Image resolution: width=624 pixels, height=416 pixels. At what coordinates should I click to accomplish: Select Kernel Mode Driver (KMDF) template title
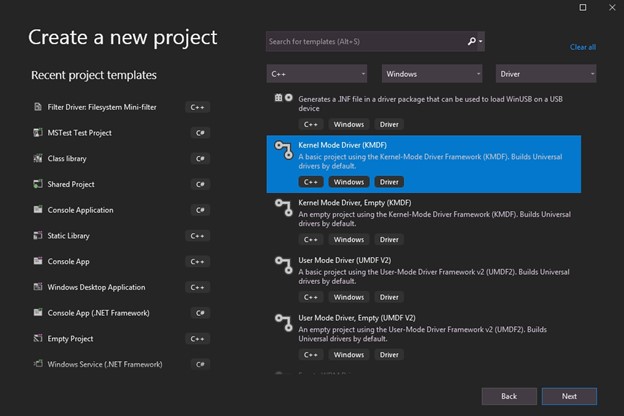(342, 145)
